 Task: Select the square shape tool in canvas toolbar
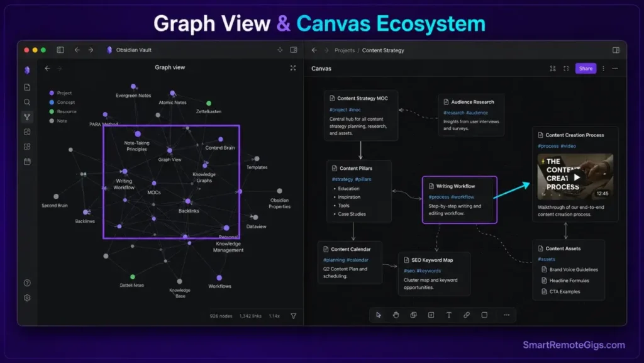click(484, 315)
